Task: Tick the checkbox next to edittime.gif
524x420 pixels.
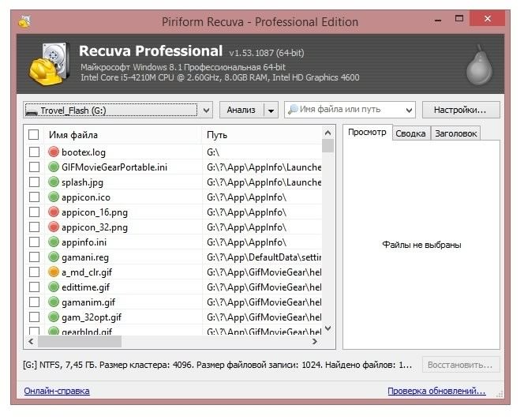Action: pos(33,287)
